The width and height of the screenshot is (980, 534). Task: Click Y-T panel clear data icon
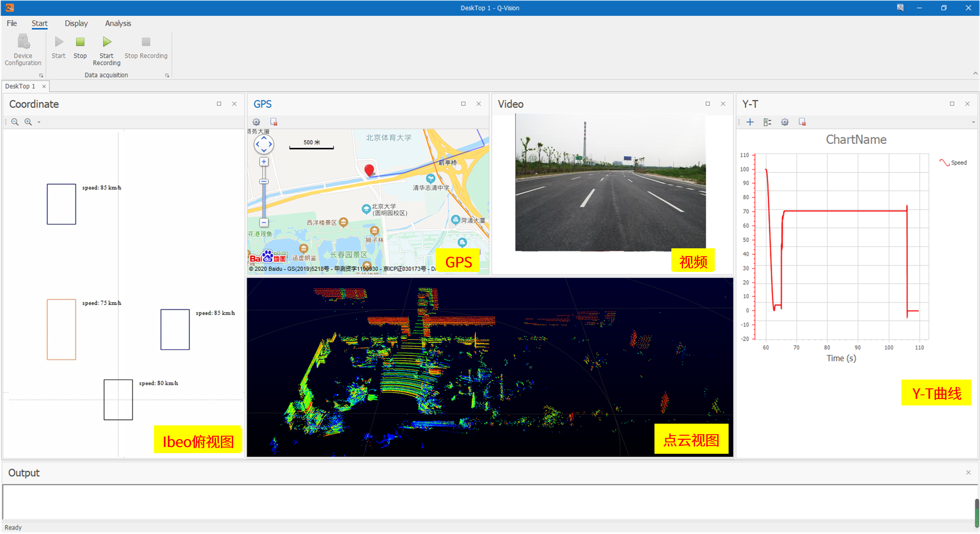click(802, 122)
